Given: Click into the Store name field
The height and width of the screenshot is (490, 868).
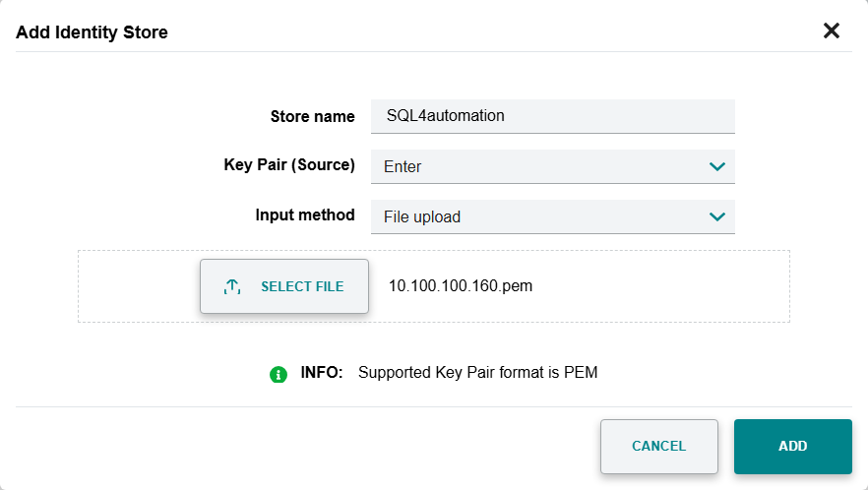Looking at the screenshot, I should click(x=552, y=116).
